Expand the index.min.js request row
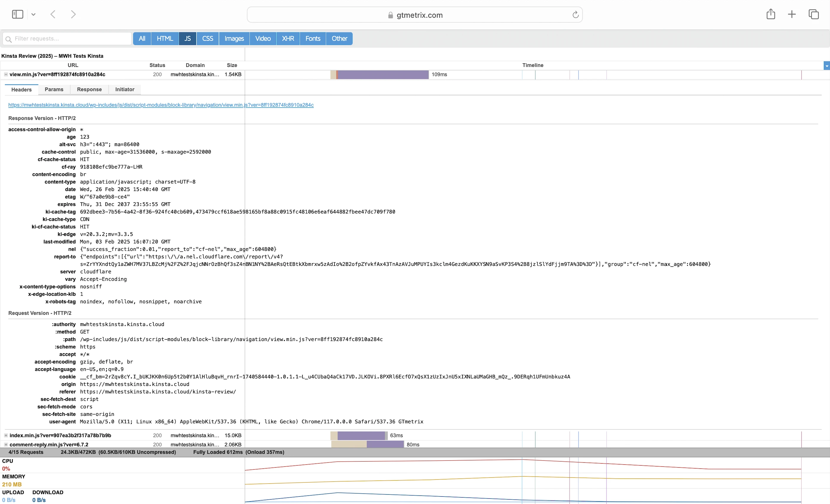The height and width of the screenshot is (504, 830). [6, 435]
